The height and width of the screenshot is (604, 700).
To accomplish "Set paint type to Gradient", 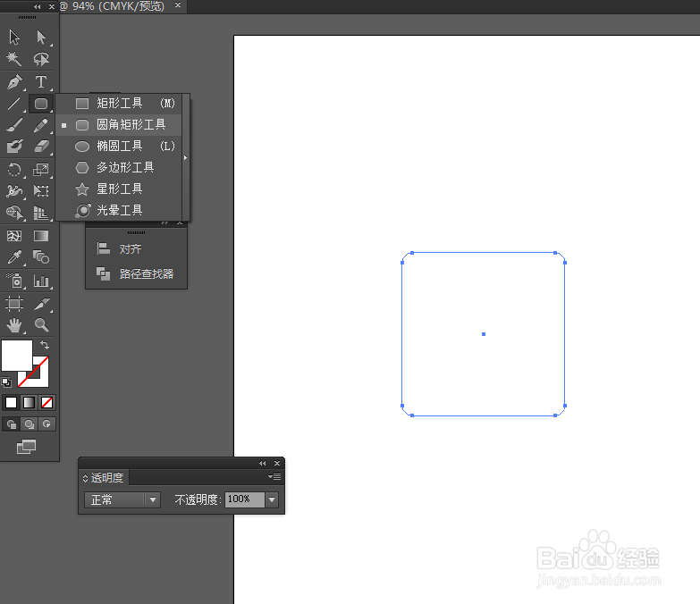I will pyautogui.click(x=29, y=402).
